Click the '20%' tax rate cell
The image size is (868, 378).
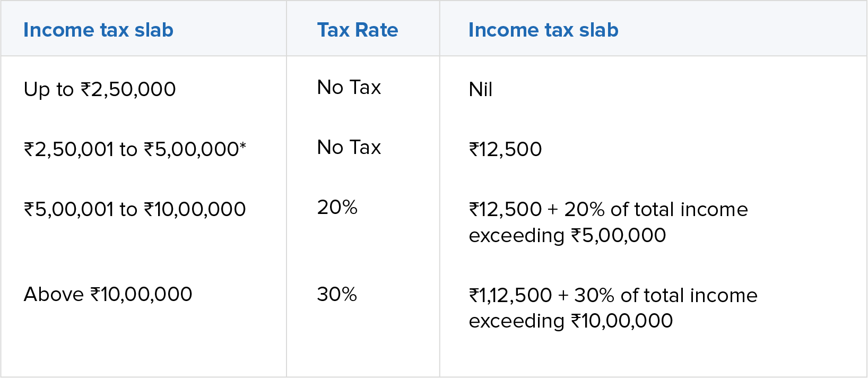pyautogui.click(x=337, y=208)
